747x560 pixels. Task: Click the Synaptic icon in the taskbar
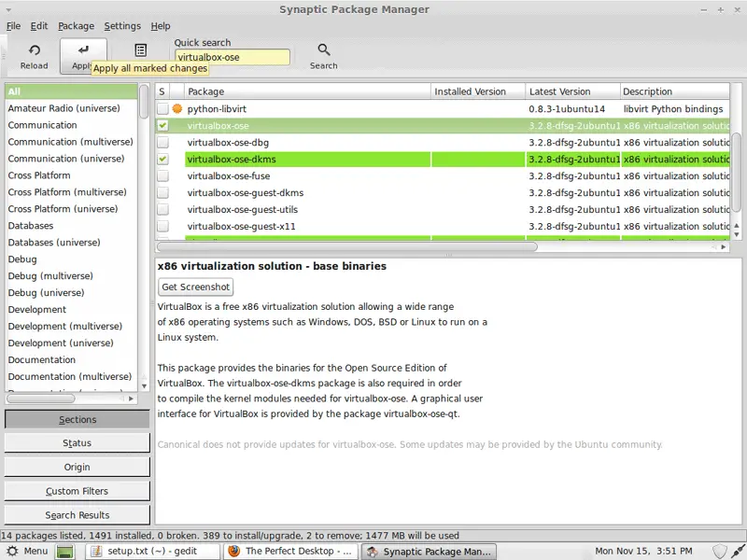372,552
